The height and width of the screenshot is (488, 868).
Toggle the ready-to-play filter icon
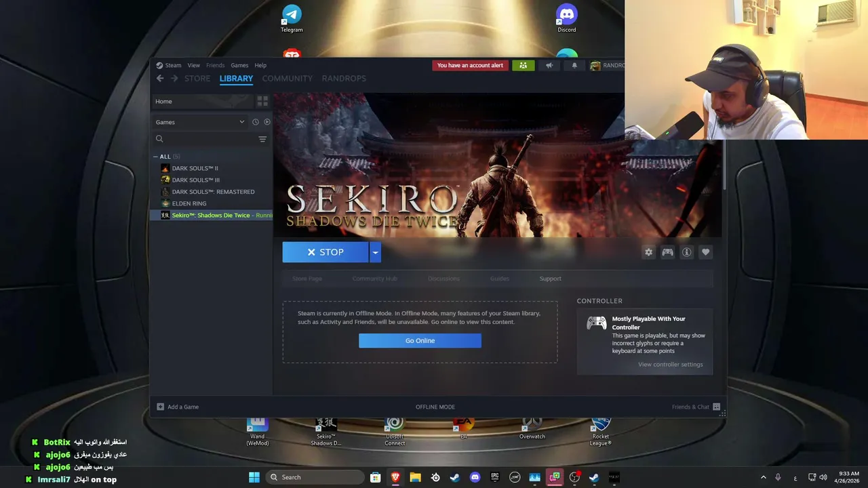tap(267, 122)
